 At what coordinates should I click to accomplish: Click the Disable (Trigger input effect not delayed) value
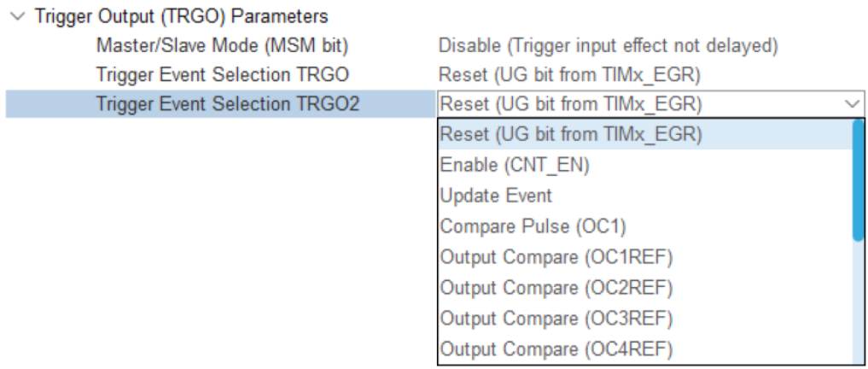[x=608, y=46]
